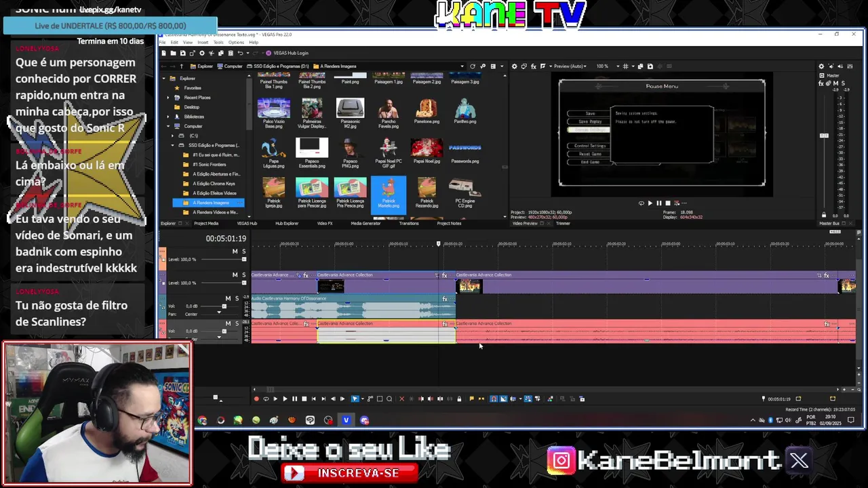Open project Properties gear icon in main toolbar
The image size is (868, 488).
pyautogui.click(x=202, y=53)
